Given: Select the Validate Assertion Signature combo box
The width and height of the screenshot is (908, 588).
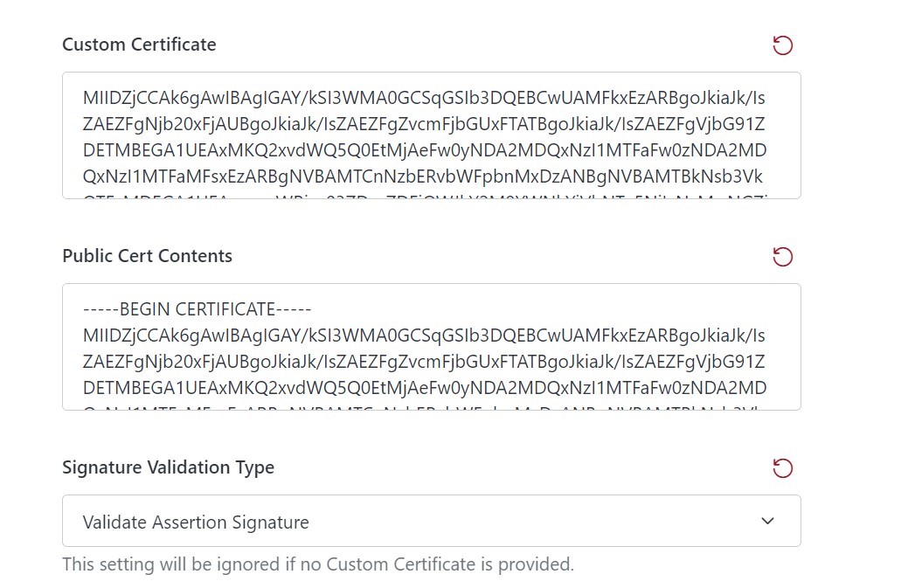Looking at the screenshot, I should click(431, 520).
